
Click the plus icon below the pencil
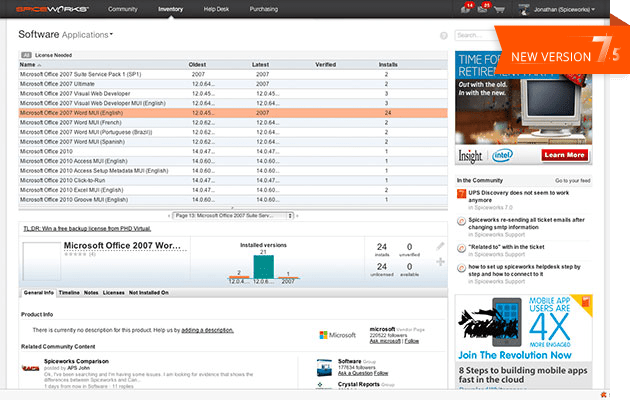(x=441, y=262)
